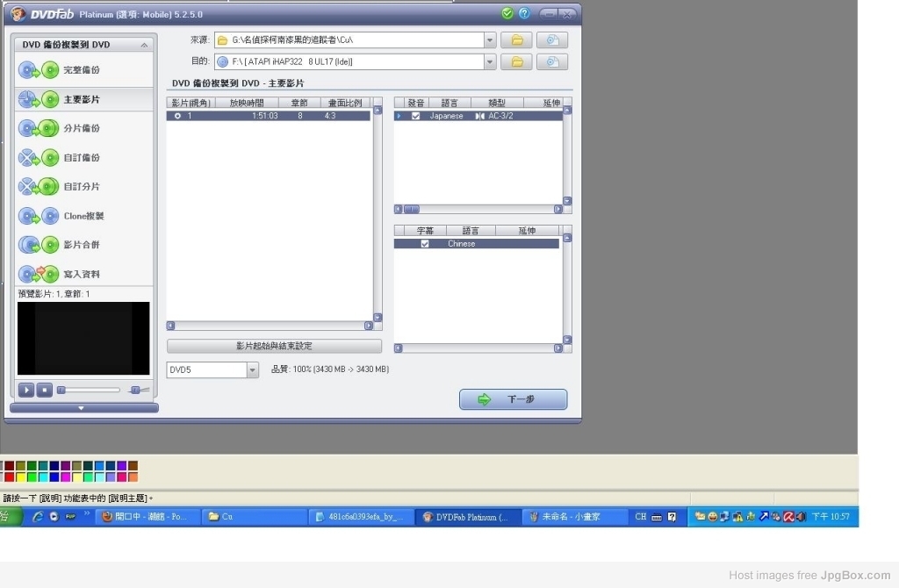The image size is (899, 588).
Task: Open the 寫入資料 write data mode
Action: 81,274
